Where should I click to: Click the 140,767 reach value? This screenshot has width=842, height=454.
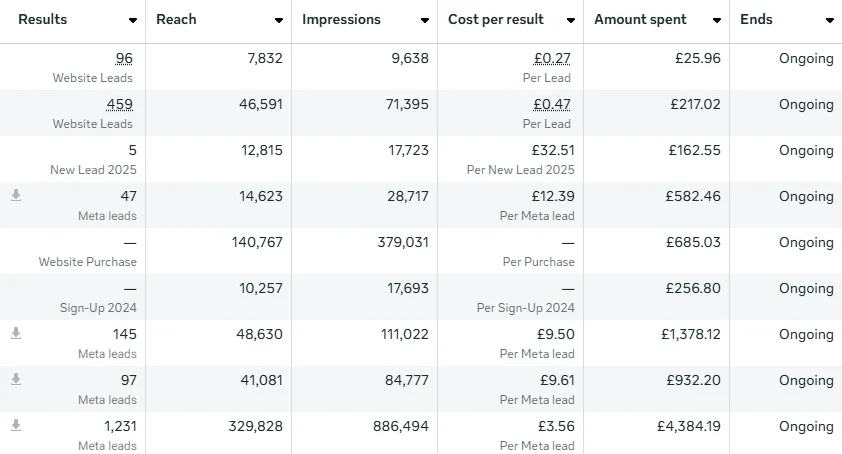pyautogui.click(x=256, y=242)
